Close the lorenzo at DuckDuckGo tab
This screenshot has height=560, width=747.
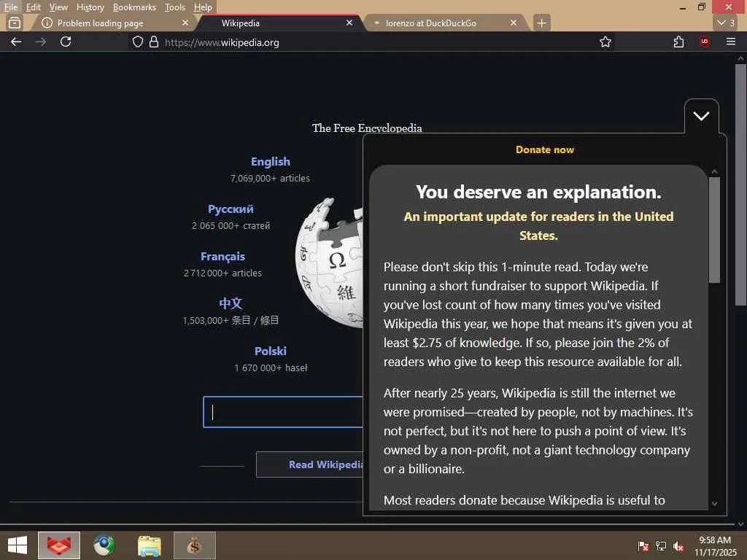[513, 23]
